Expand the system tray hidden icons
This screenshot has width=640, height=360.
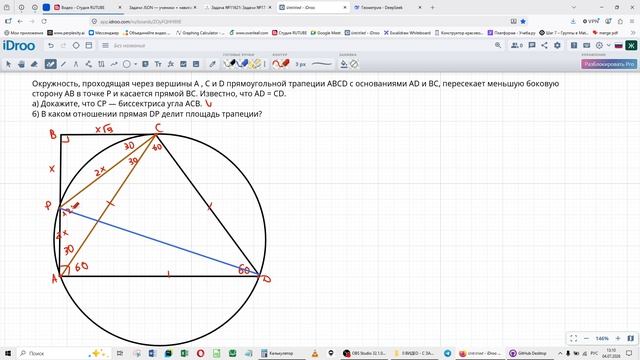(560, 353)
